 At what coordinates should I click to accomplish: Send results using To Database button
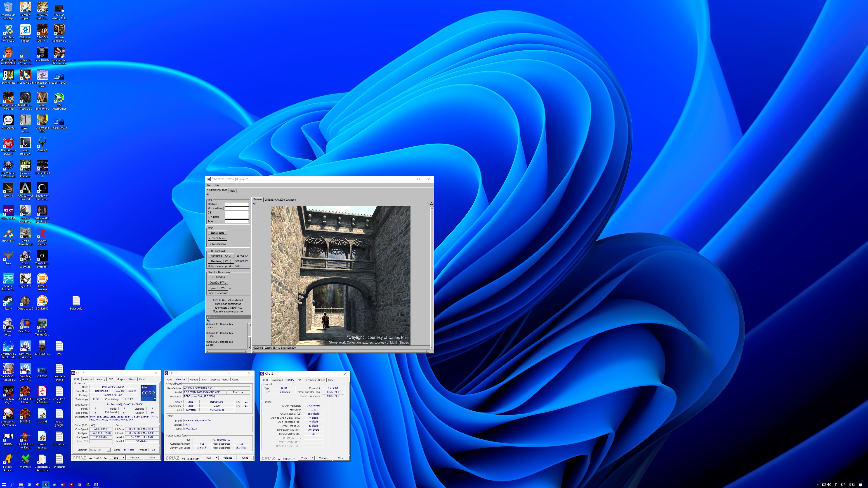(217, 244)
